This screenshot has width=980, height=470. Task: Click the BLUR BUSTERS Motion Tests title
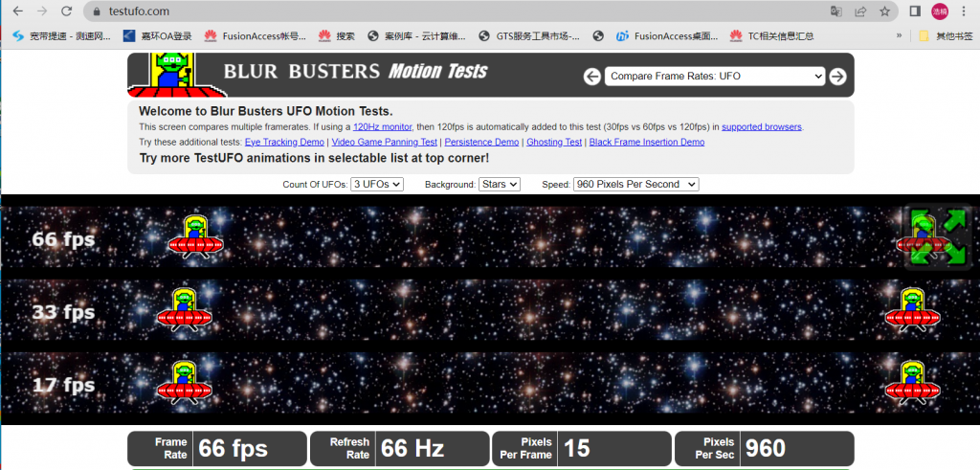[355, 71]
